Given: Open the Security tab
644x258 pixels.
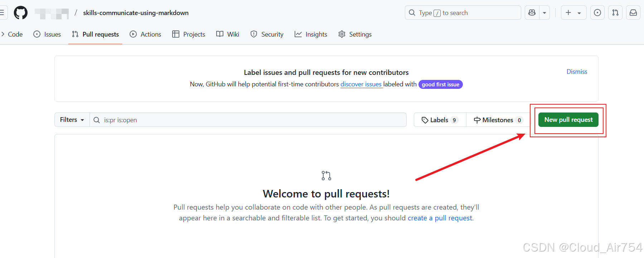Looking at the screenshot, I should 267,34.
